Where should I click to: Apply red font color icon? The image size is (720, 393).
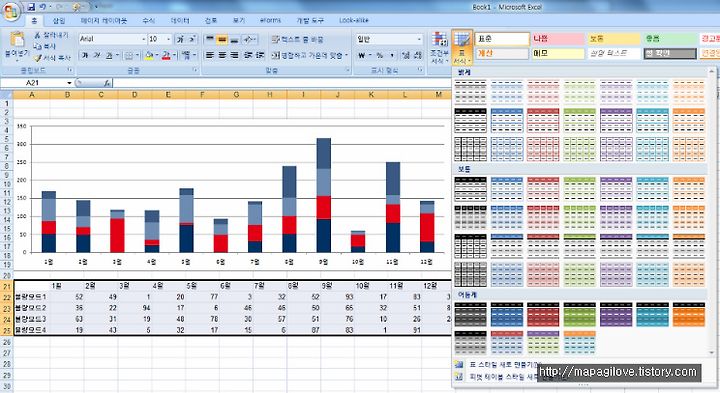pyautogui.click(x=166, y=56)
